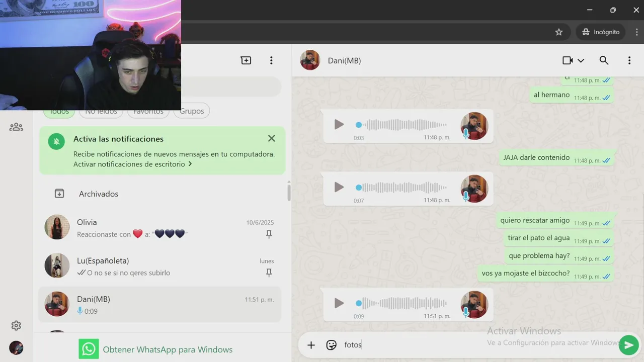The width and height of the screenshot is (644, 362).
Task: Click the "tirar el pato el agua" message
Action: pos(559,238)
